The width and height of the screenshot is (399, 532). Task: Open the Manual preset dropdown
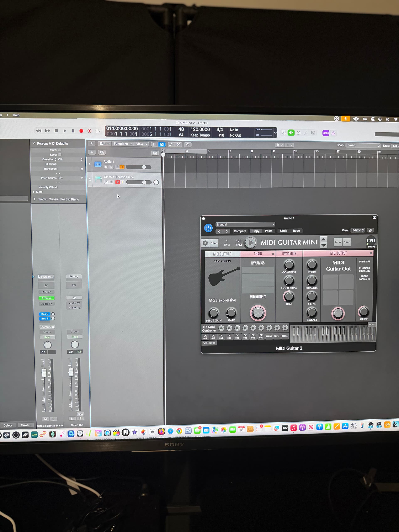point(245,224)
